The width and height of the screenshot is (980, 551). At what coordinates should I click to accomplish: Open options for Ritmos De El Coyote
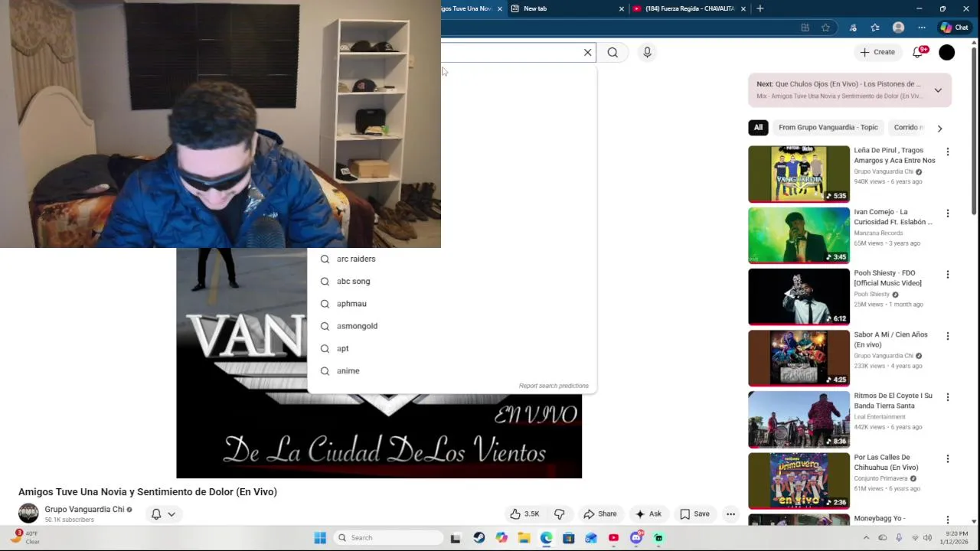[x=947, y=397]
